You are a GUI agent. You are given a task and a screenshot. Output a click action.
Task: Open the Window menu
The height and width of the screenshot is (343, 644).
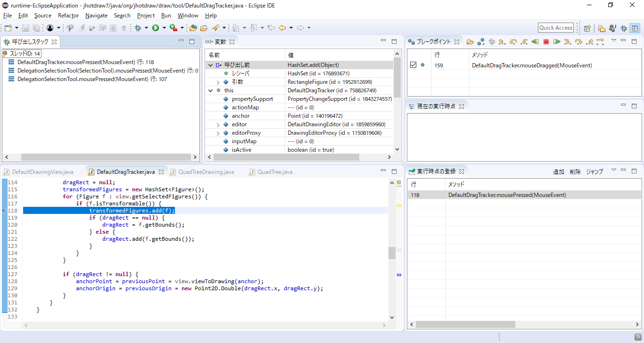pos(188,16)
